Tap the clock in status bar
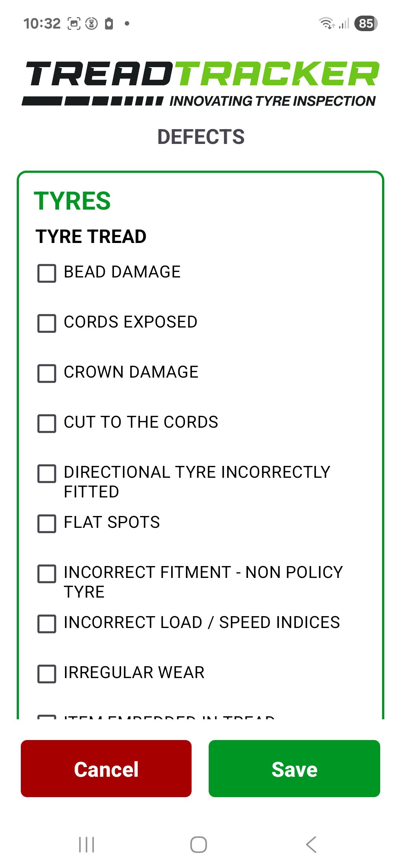 [x=42, y=23]
